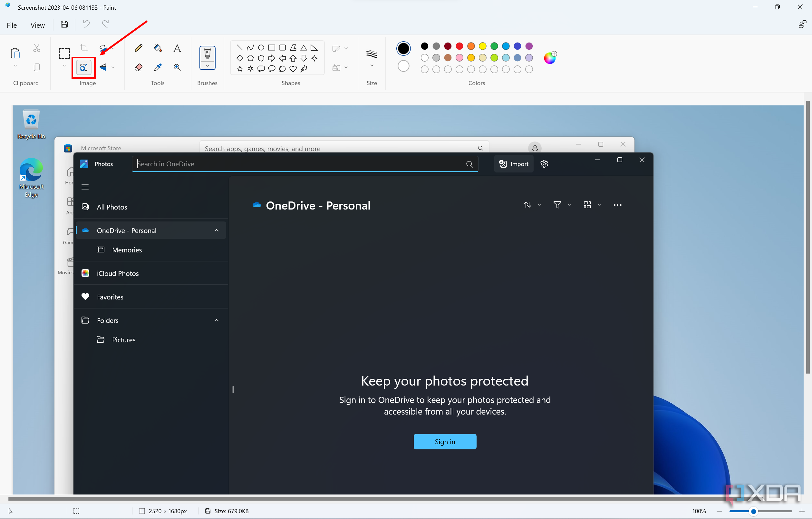Open the View menu
Image resolution: width=812 pixels, height=519 pixels.
(x=37, y=24)
